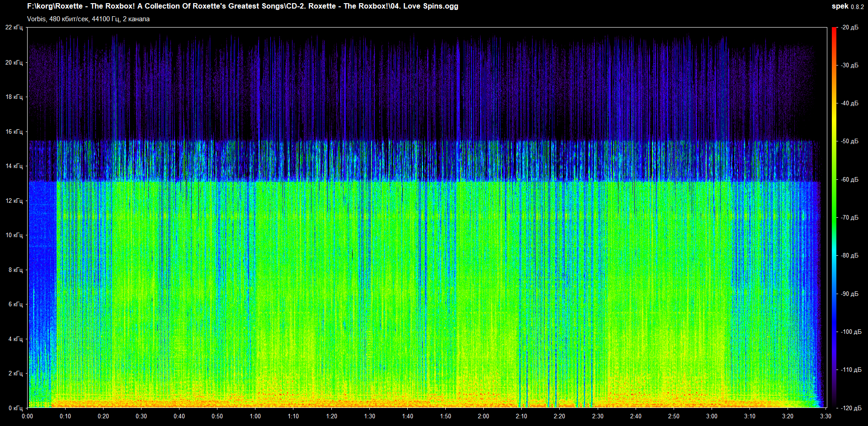Click the 22 кГц frequency label
This screenshot has width=868, height=426.
[x=14, y=28]
